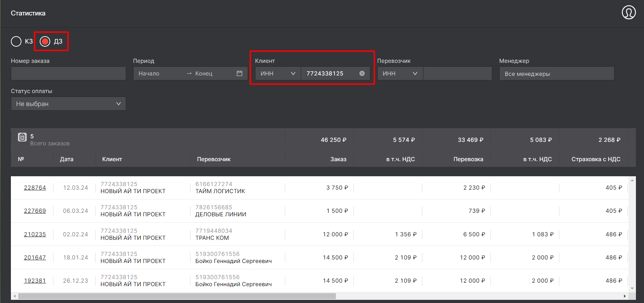
Task: Click the table scroll up arrow
Action: (x=632, y=180)
